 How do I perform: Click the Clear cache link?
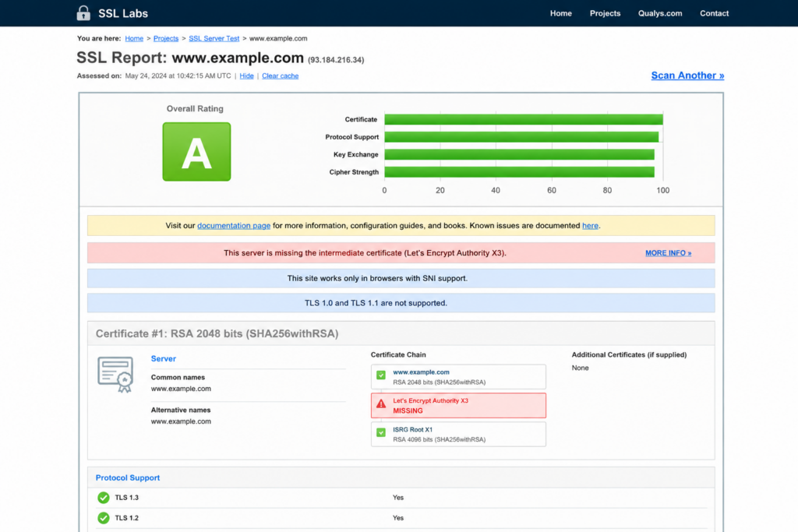(281, 76)
